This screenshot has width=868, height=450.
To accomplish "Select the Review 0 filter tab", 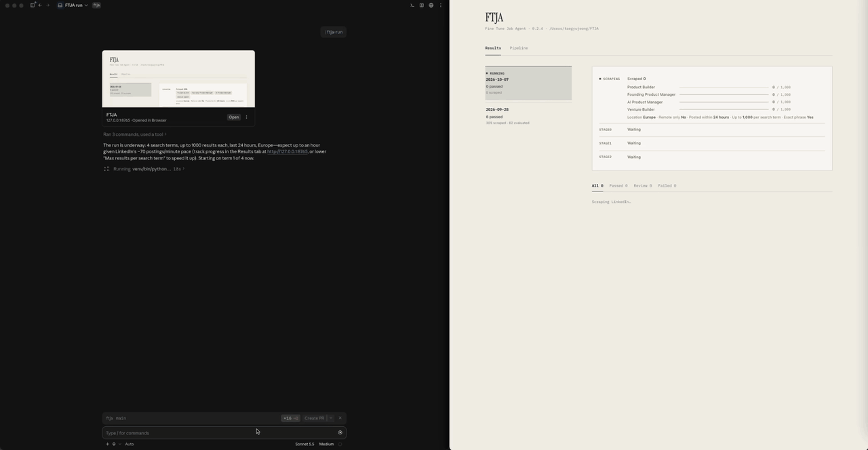I will tap(642, 185).
